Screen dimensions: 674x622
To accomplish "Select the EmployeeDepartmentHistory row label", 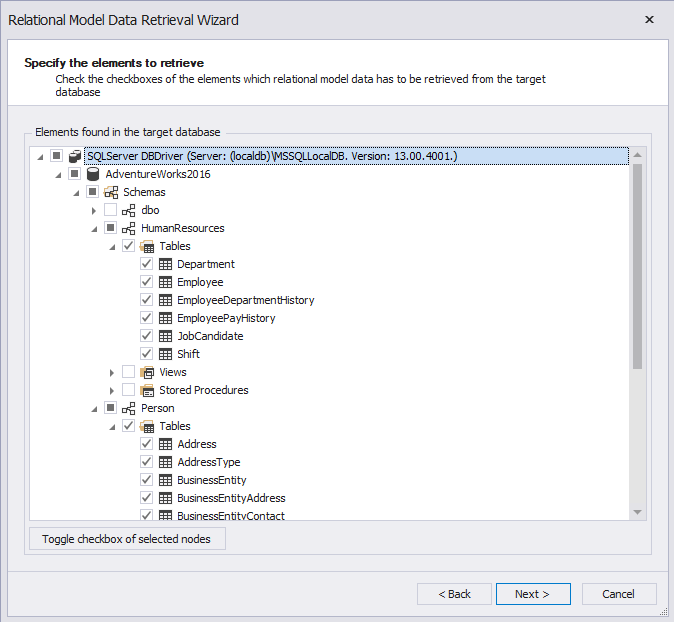I will (x=245, y=300).
